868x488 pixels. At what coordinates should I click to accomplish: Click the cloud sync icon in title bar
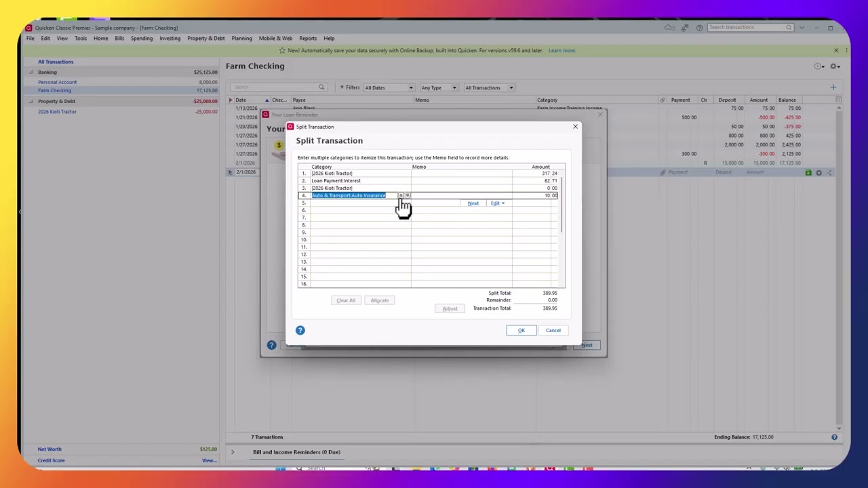click(669, 28)
